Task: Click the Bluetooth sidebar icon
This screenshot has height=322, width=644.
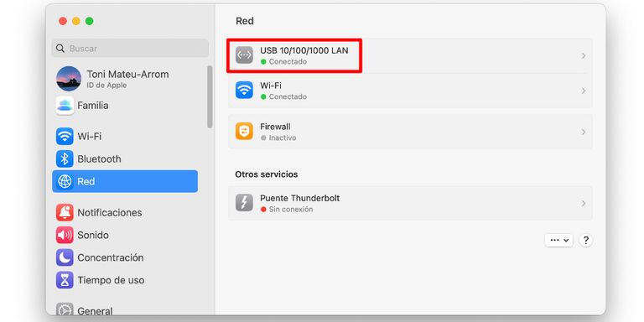Action: pyautogui.click(x=65, y=159)
